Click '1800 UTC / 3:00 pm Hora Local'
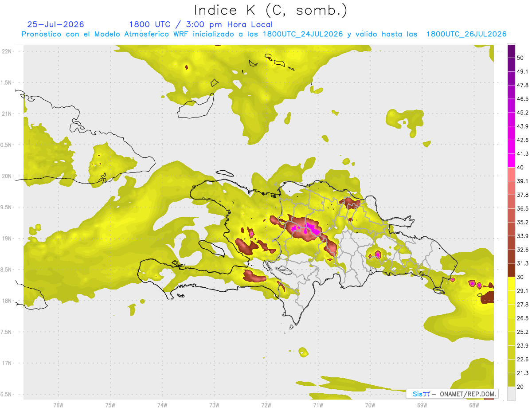The width and height of the screenshot is (532, 411). [x=201, y=25]
